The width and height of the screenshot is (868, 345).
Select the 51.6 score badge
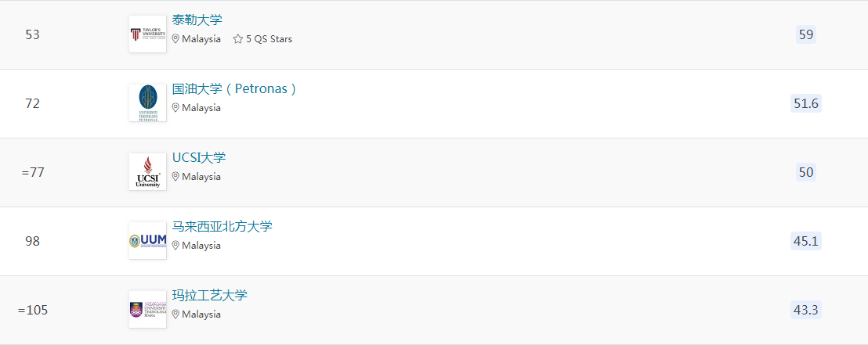coord(806,103)
